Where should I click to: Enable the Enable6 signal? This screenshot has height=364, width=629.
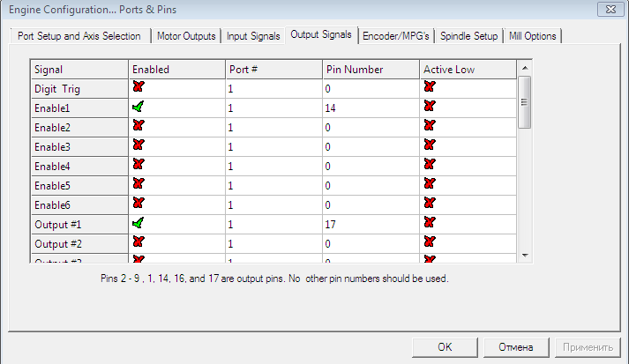pos(138,204)
